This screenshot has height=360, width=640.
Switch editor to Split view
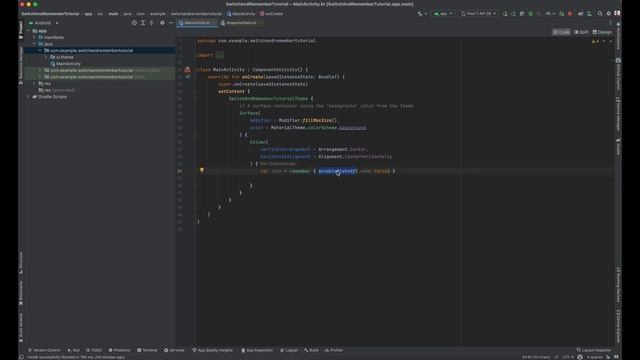coord(581,32)
